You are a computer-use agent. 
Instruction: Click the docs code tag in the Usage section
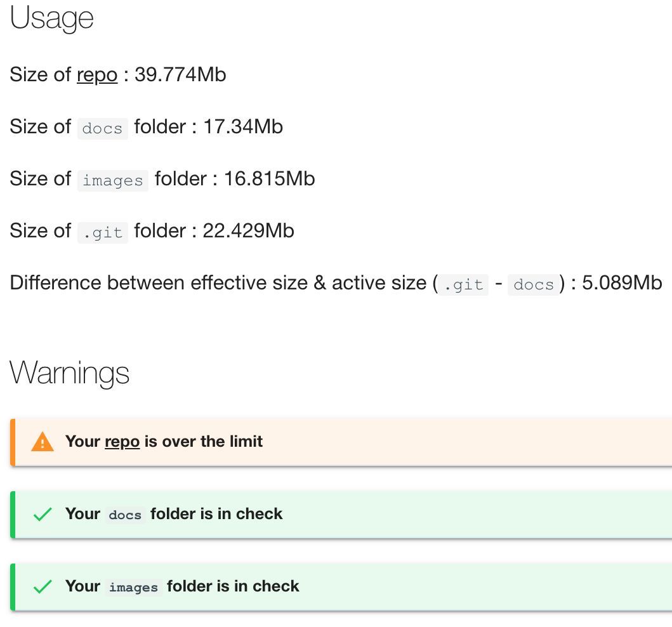[x=102, y=128]
